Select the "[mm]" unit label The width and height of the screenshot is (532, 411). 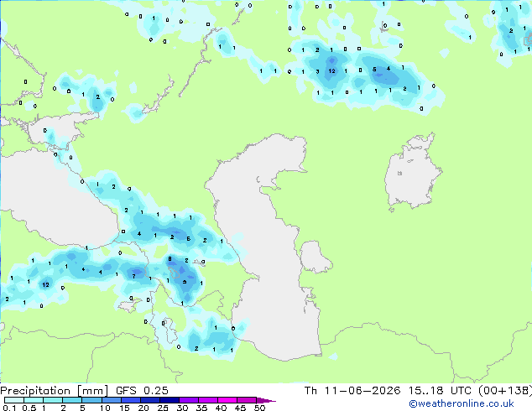[92, 391]
